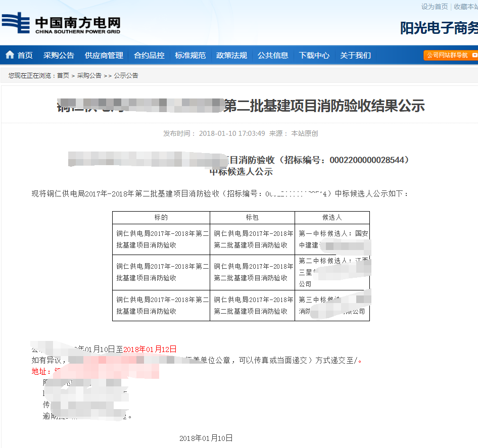The image size is (478, 448).
Task: Open the 供应商管理 navigation menu
Action: [104, 55]
